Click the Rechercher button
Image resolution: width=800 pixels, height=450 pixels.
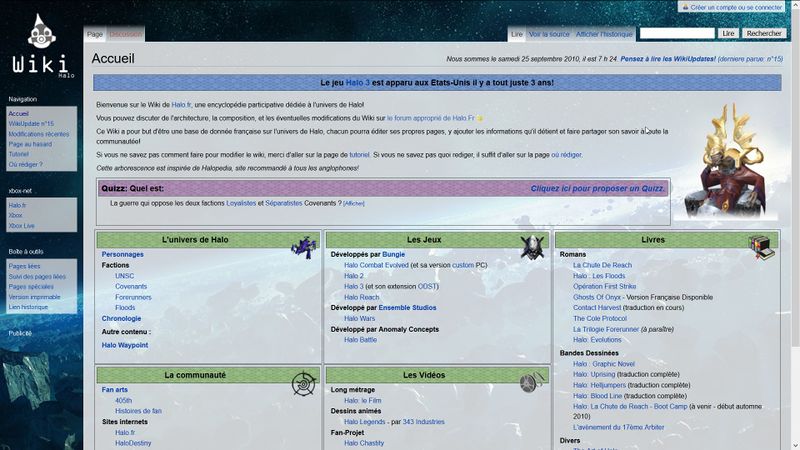764,33
